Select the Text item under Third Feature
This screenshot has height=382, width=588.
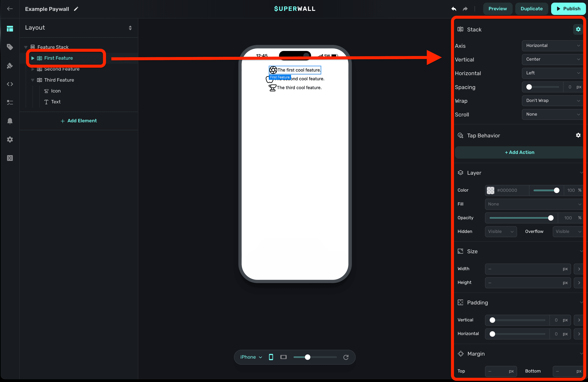coord(56,102)
